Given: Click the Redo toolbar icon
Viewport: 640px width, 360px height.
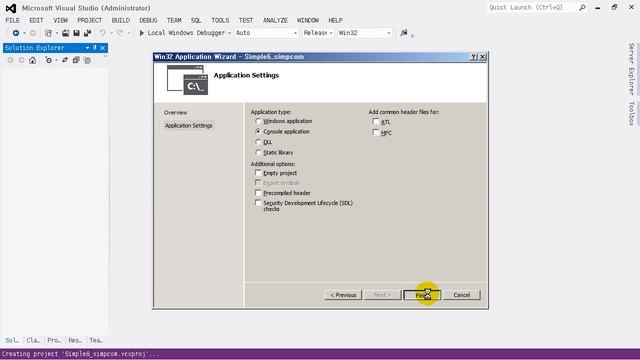Looking at the screenshot, I should (x=120, y=33).
